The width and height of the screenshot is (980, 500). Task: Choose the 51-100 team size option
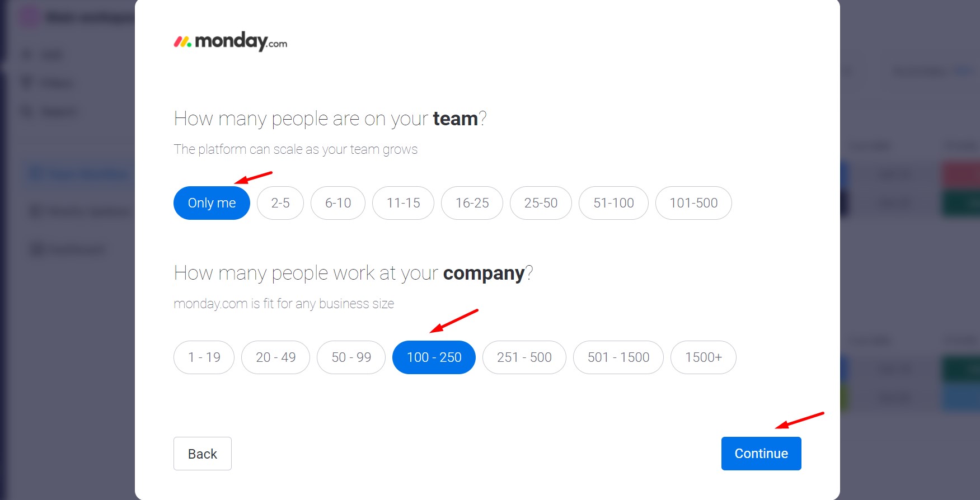click(613, 203)
